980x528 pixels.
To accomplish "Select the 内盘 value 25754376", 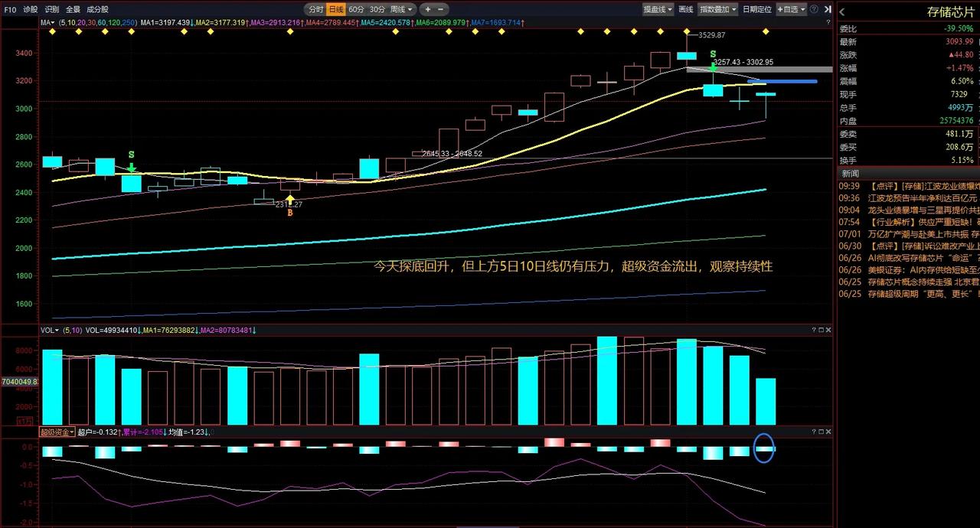I will (955, 120).
